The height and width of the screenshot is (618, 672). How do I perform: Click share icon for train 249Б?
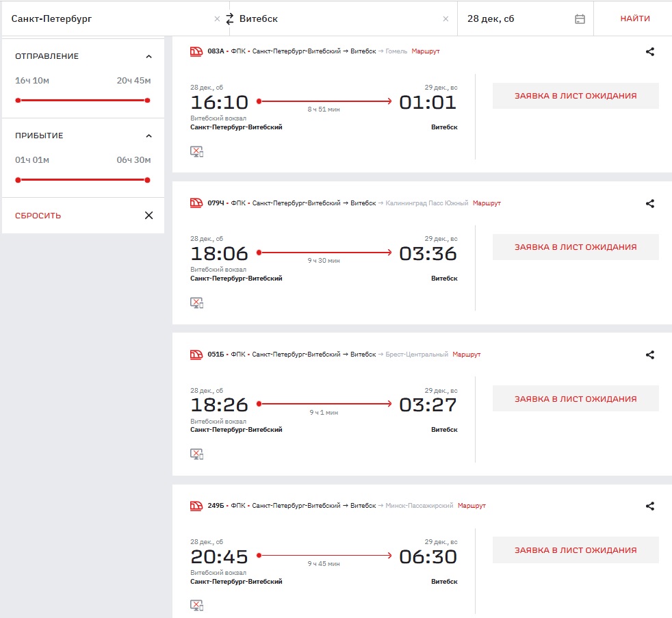pos(650,506)
